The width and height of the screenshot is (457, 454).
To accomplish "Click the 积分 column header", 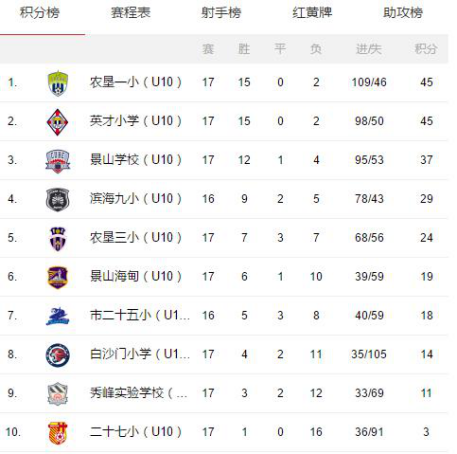I will [x=426, y=49].
